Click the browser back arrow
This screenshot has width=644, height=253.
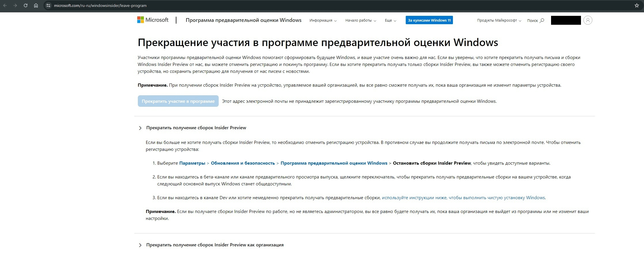point(5,5)
